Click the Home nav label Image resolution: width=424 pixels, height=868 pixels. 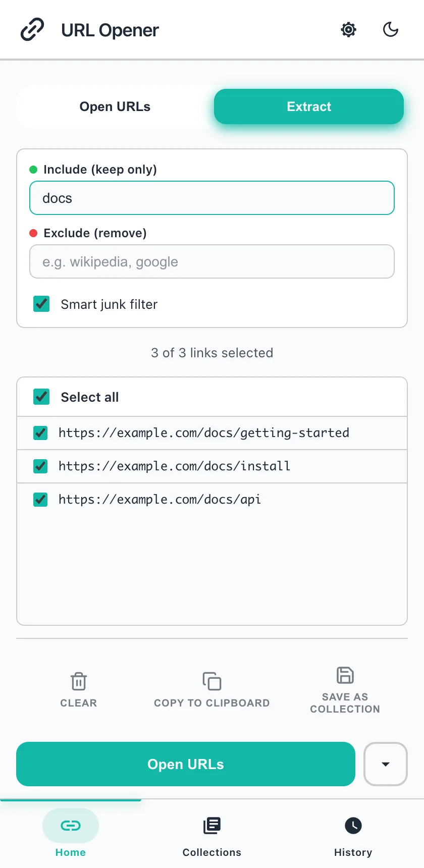[x=71, y=852]
